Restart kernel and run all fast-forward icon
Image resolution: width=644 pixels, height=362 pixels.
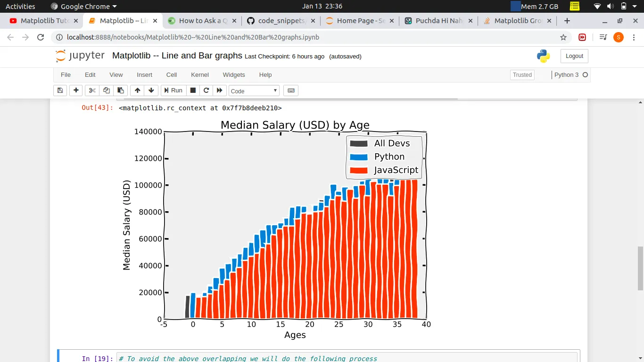point(219,90)
